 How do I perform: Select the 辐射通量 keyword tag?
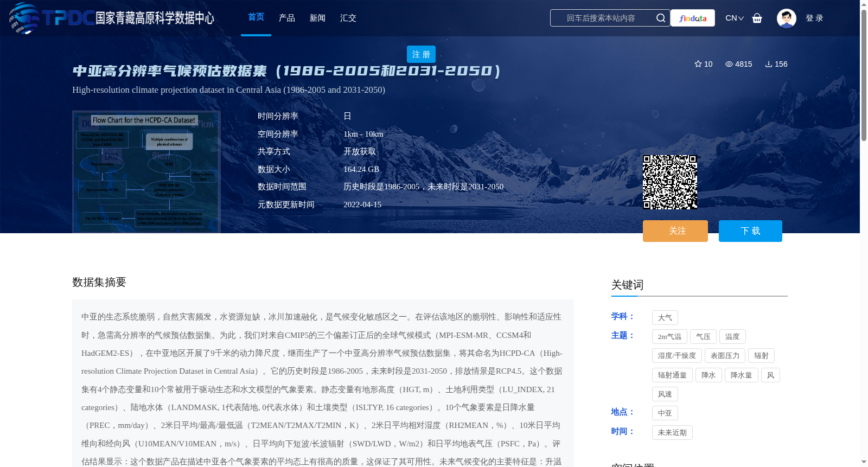[x=672, y=375]
